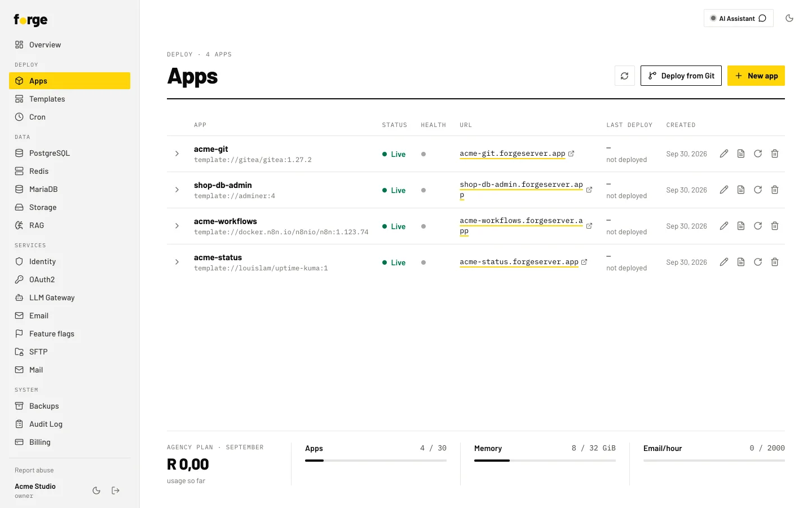
Task: Expand the acme-status row
Action: pyautogui.click(x=177, y=262)
